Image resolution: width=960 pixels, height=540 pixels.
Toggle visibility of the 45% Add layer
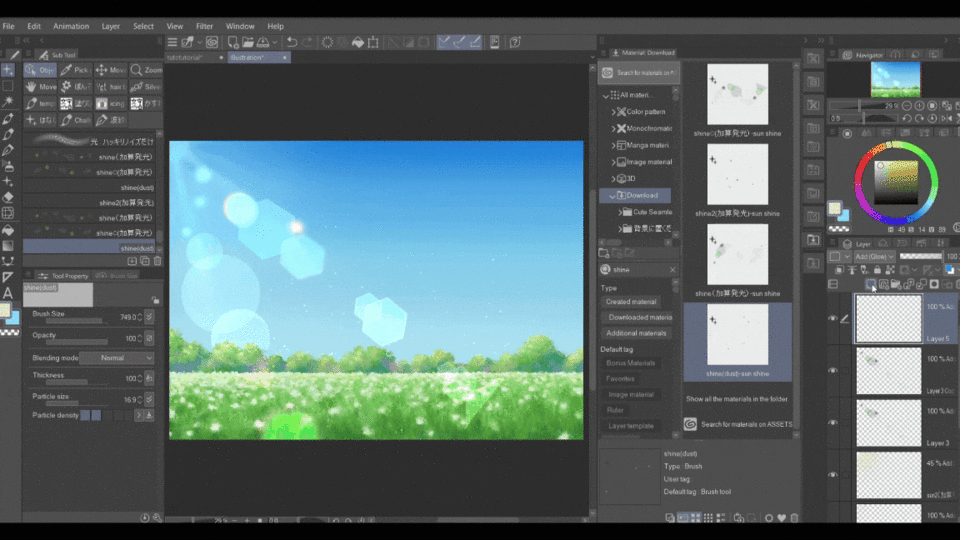tap(833, 474)
